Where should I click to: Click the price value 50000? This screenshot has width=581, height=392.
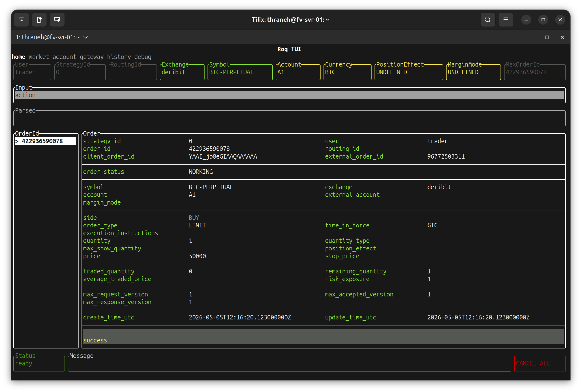click(197, 256)
